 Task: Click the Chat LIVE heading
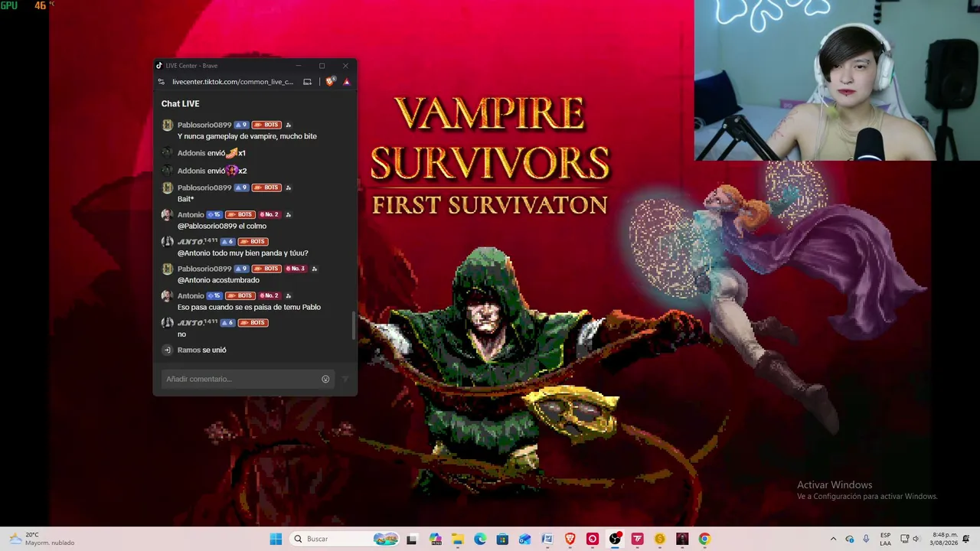pos(181,103)
